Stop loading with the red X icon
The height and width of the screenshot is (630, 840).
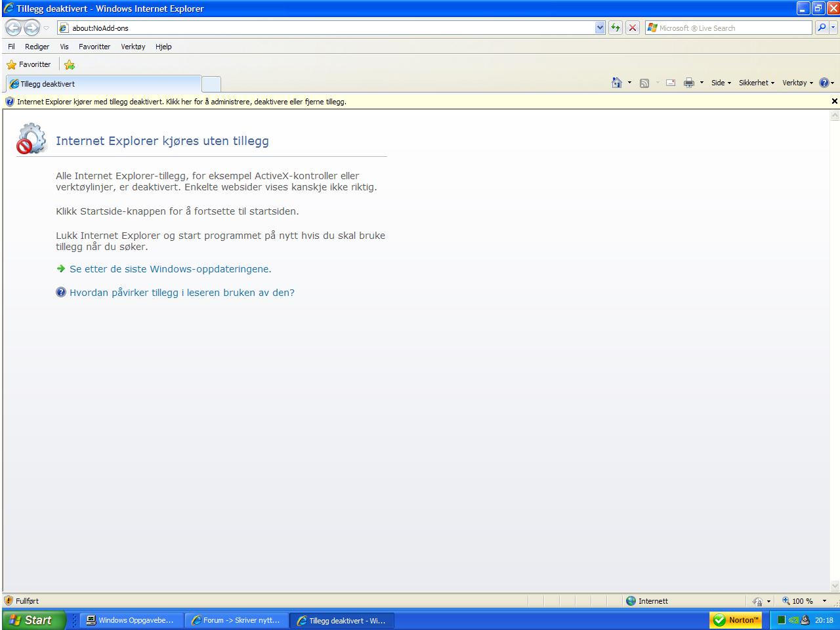pos(633,28)
